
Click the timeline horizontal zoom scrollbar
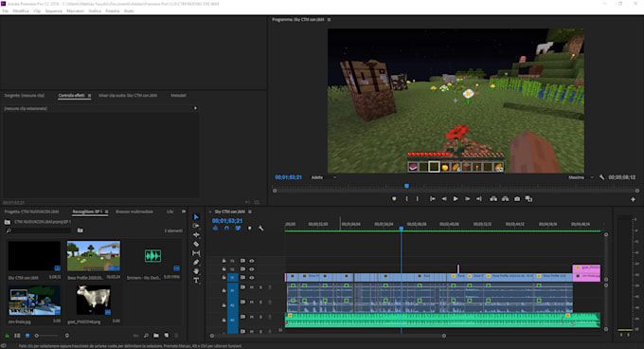(x=328, y=336)
